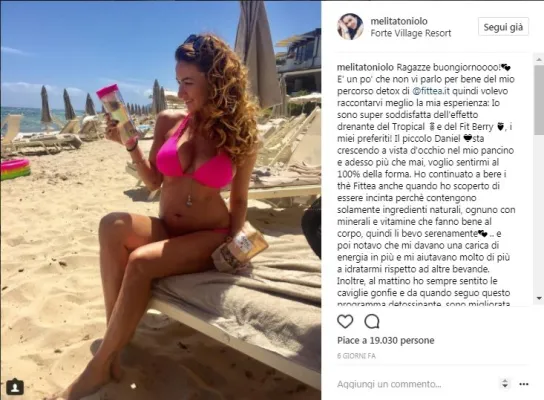The width and height of the screenshot is (544, 400).
Task: Show tagged people icon on the photo
Action: tap(15, 387)
